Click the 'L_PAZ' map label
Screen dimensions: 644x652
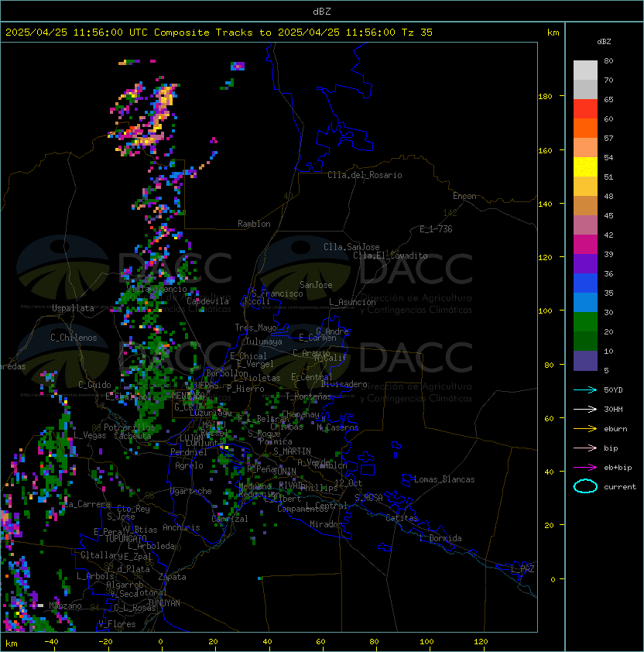(522, 569)
